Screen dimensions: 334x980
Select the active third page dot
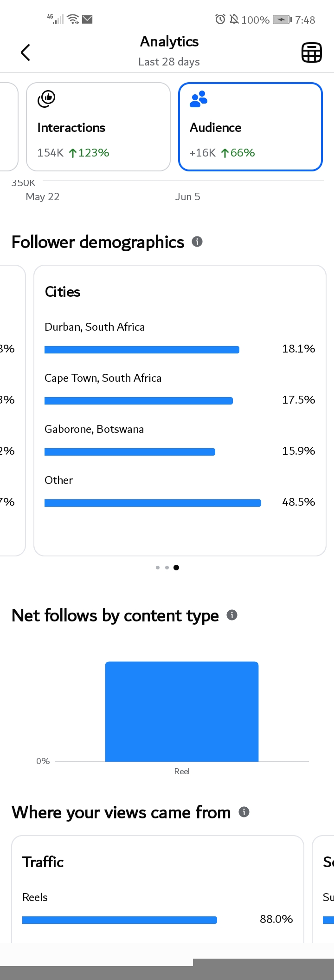pyautogui.click(x=176, y=568)
